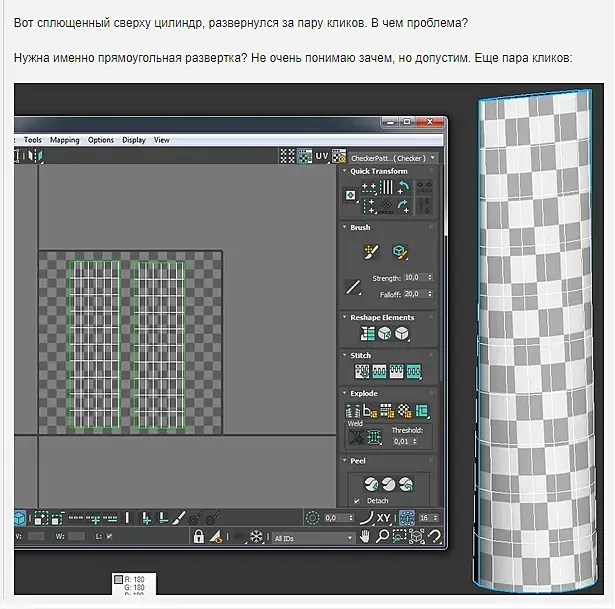Collapse the Quick Transform rollout
The image size is (615, 609).
(345, 171)
